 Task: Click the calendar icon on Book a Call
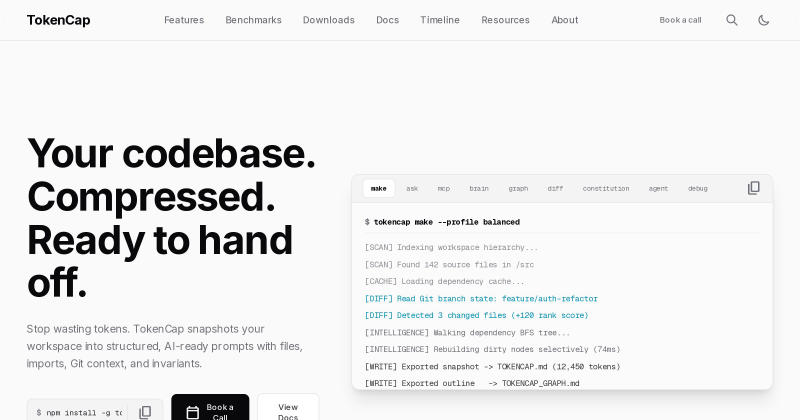[x=192, y=412]
